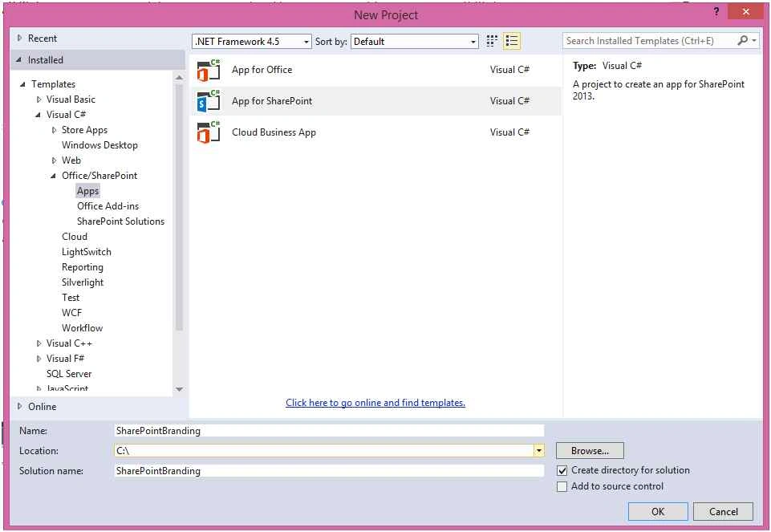Viewport: 771px width, 532px height.
Task: Select the Silverlight category
Action: tap(82, 282)
